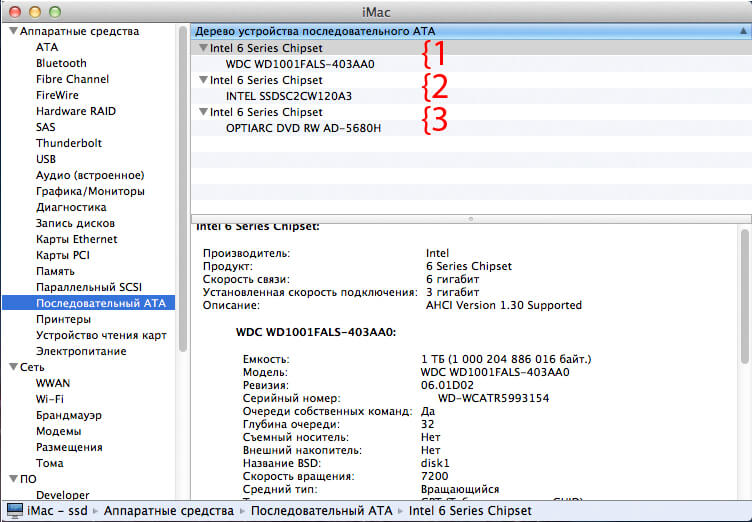Viewport: 752px width, 522px height.
Task: Click the details pane vertical scrollbar
Action: [744, 296]
